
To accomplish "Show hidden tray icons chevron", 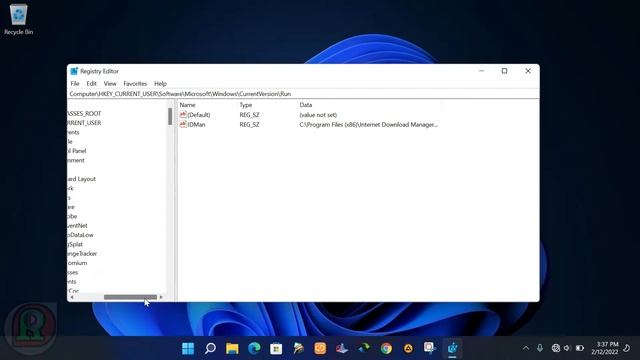I will pos(526,348).
